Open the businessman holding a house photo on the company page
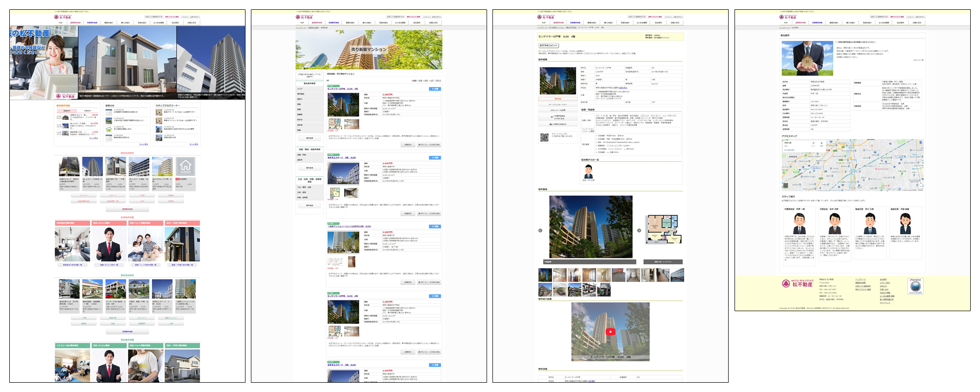 (x=807, y=58)
